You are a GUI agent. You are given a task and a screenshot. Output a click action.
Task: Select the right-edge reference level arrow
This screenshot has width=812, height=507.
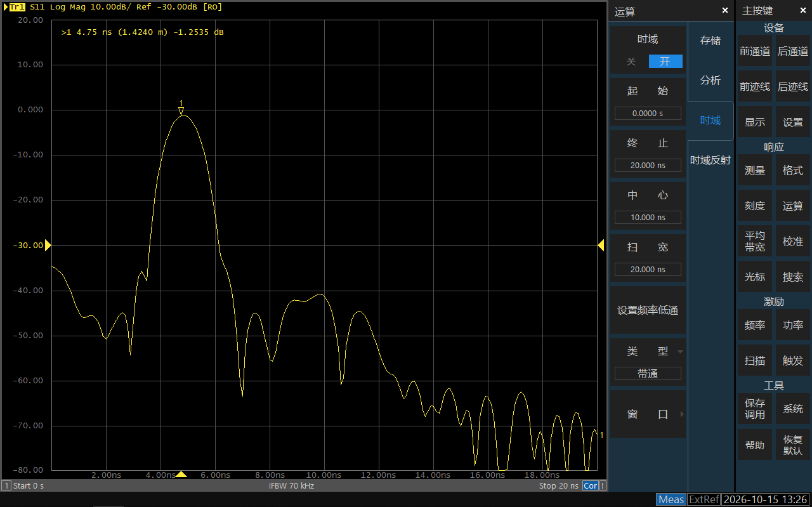[x=601, y=246]
